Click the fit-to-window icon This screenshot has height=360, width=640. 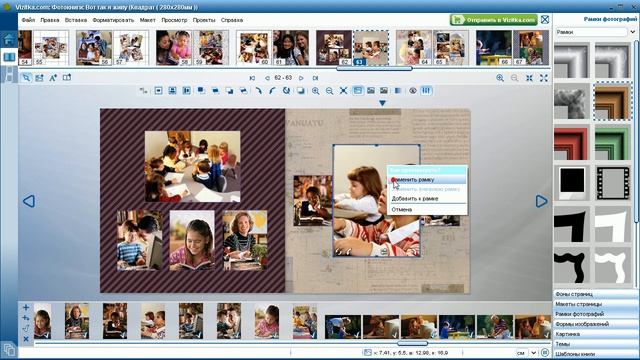point(529,78)
